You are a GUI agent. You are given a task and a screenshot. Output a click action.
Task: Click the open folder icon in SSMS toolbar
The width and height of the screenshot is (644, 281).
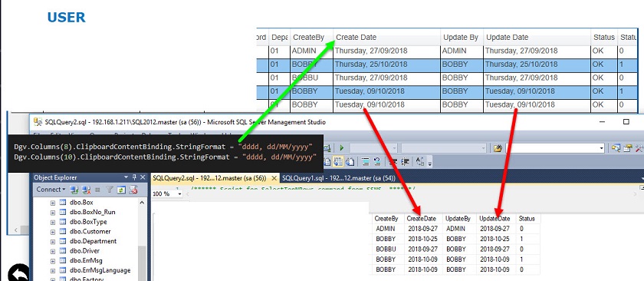click(498, 148)
